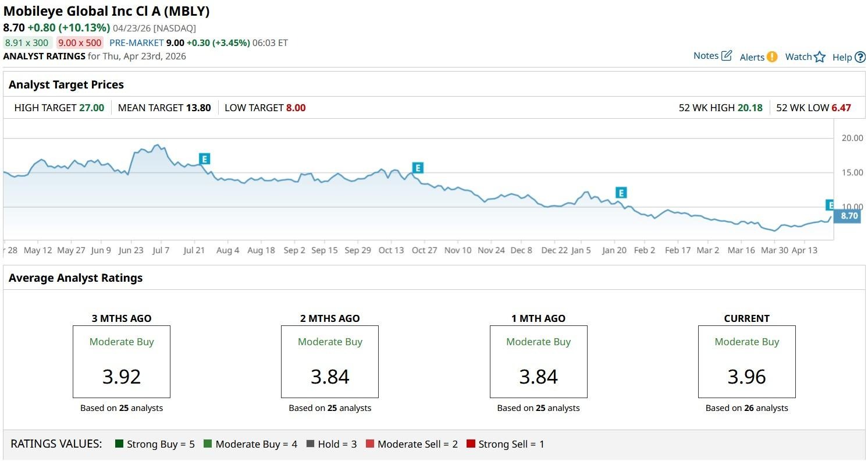This screenshot has height=461, width=868.
Task: Click the 1 MTH AGO rating box
Action: tap(539, 361)
